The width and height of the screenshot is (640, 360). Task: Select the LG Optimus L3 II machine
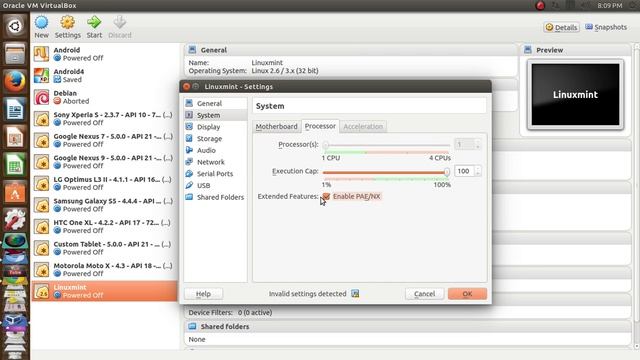pyautogui.click(x=104, y=184)
